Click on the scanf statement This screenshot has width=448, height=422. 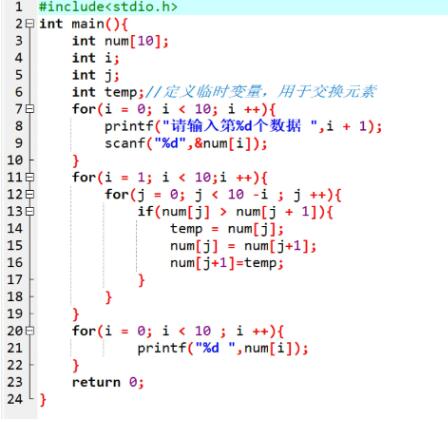click(x=186, y=143)
